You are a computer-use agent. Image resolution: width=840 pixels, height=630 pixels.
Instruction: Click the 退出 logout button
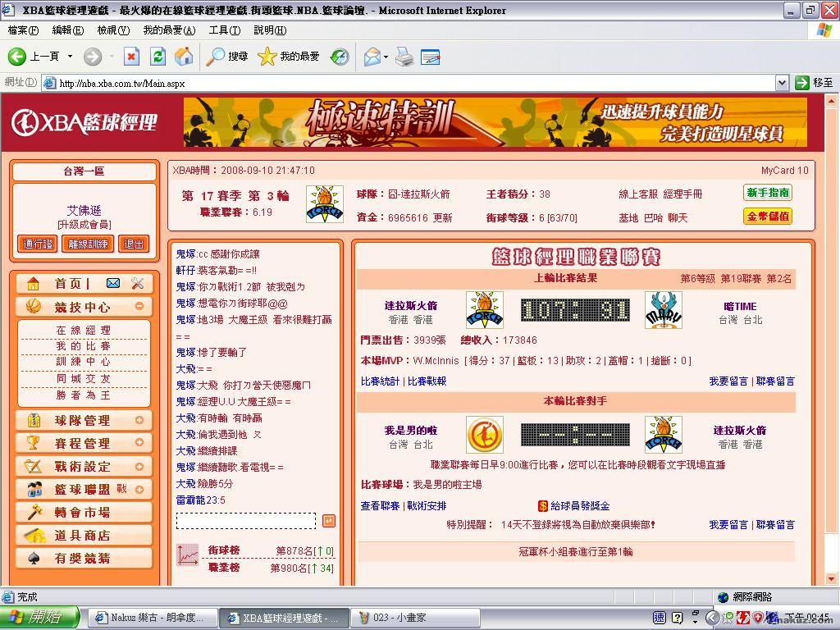tap(134, 244)
